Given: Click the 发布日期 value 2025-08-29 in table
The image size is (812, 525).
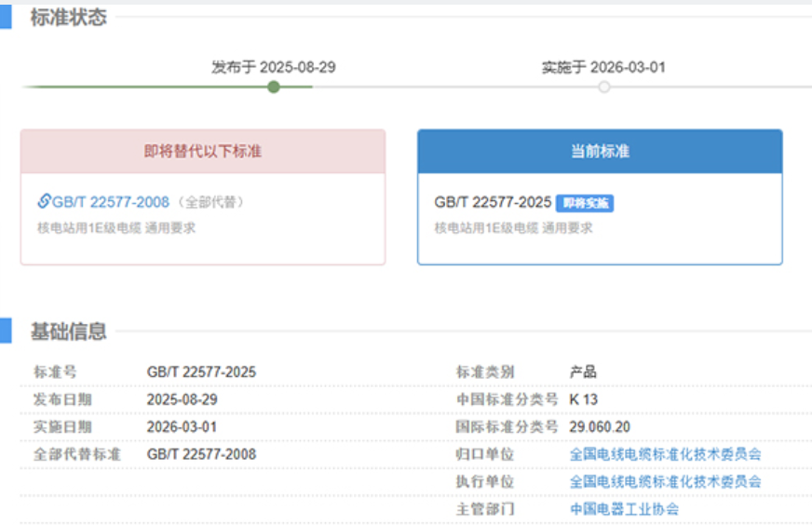Looking at the screenshot, I should pos(182,399).
